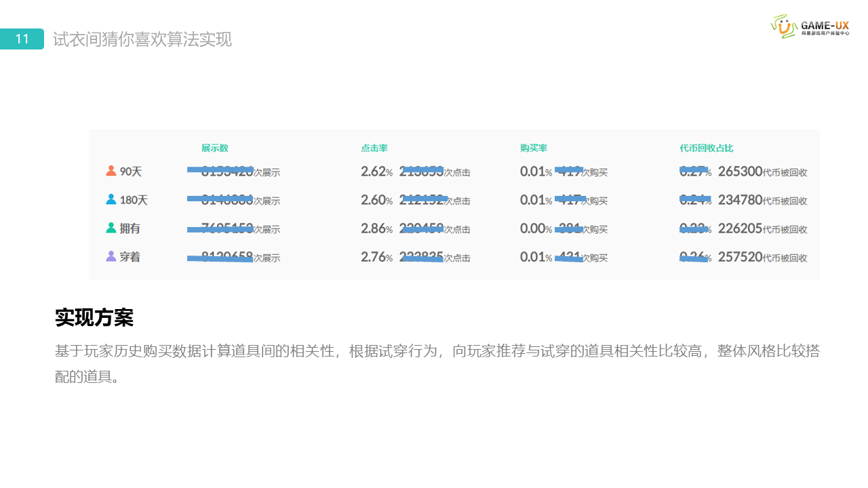Click the teal page number badge showing 11
The image size is (868, 488).
[x=21, y=39]
